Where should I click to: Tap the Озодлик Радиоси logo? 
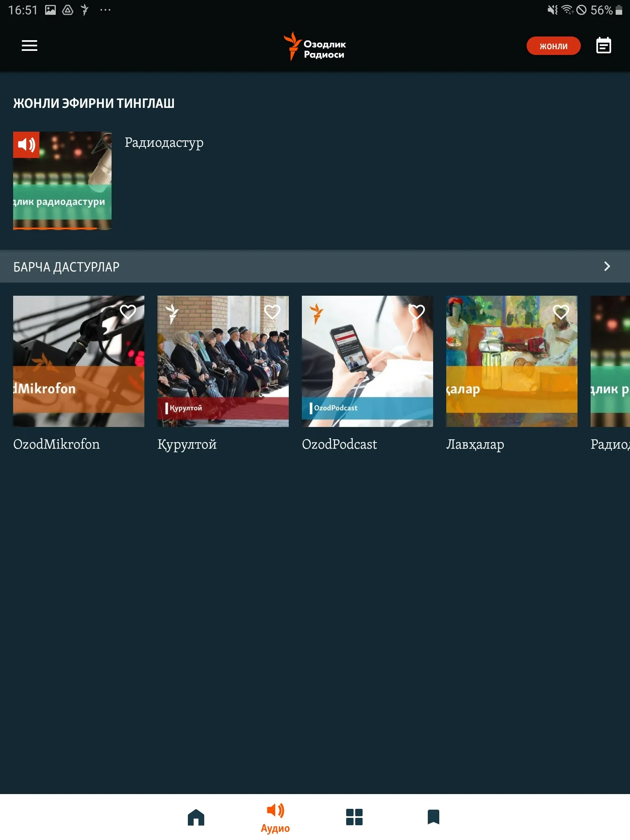(x=315, y=46)
